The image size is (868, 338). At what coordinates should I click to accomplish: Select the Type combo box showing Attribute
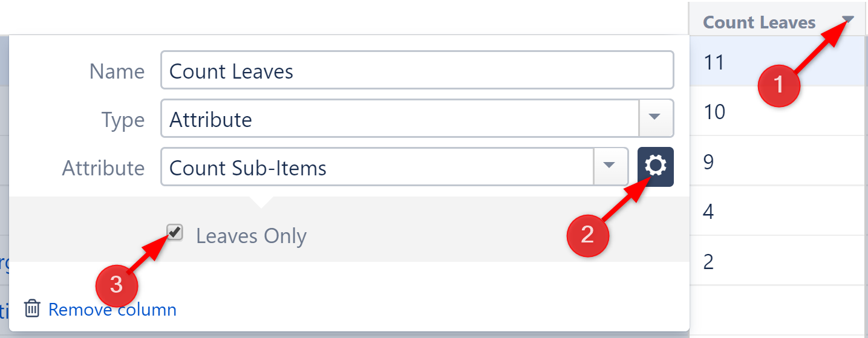[399, 119]
